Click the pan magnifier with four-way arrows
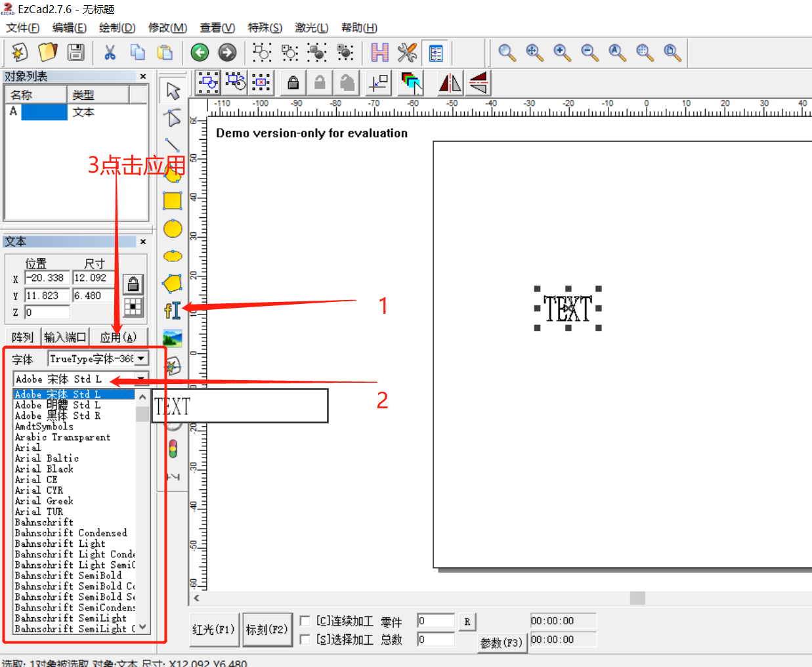Screen dimensions: 812x667 [534, 53]
